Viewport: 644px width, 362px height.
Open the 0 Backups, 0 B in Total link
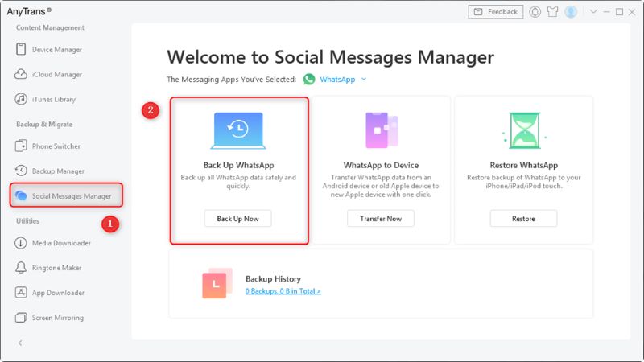pyautogui.click(x=283, y=291)
